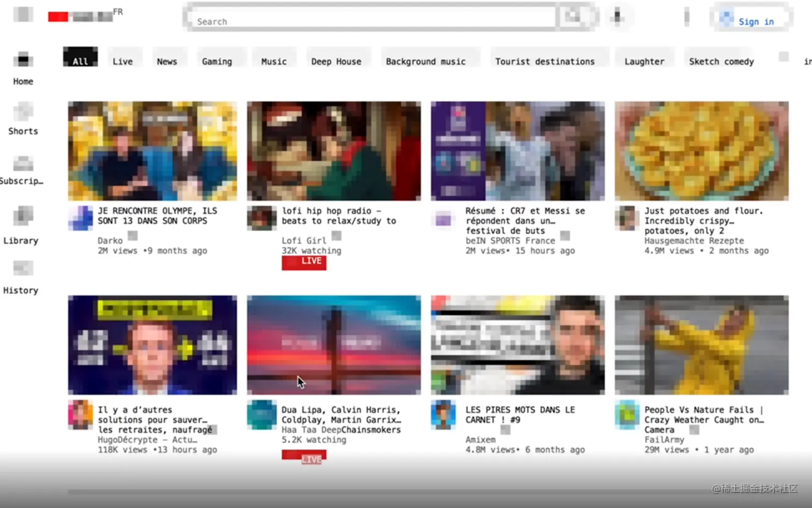Image resolution: width=812 pixels, height=508 pixels.
Task: Click FailArmy channel avatar
Action: pos(627,414)
